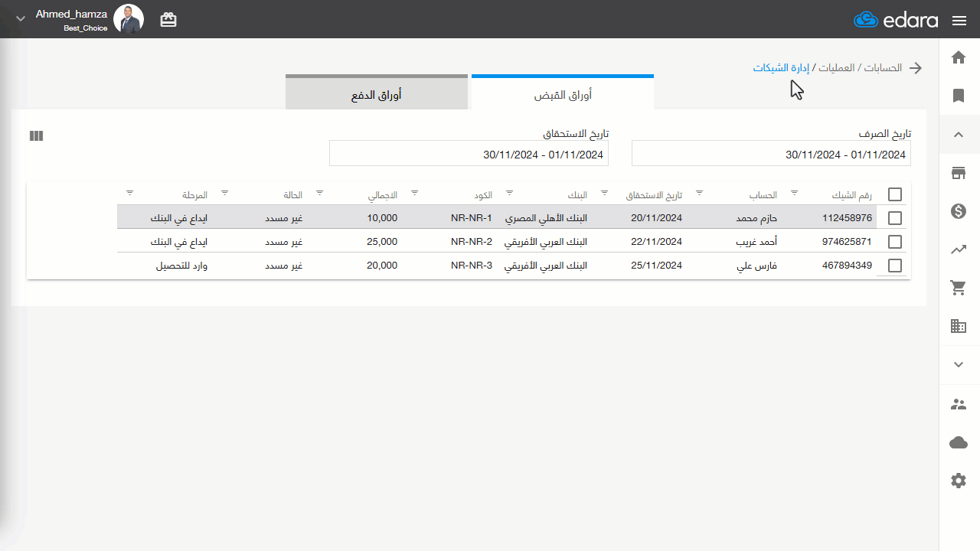Click the gift box icon

pos(168,20)
